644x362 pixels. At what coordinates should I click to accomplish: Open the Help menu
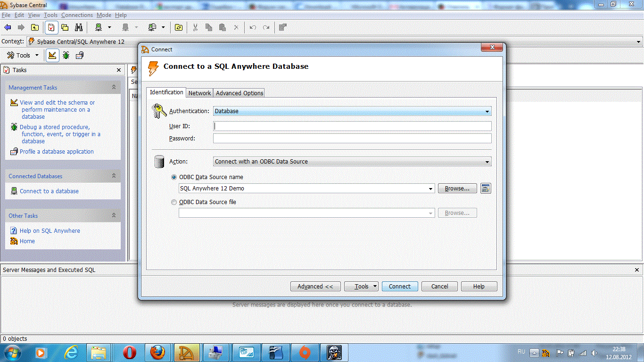[121, 15]
